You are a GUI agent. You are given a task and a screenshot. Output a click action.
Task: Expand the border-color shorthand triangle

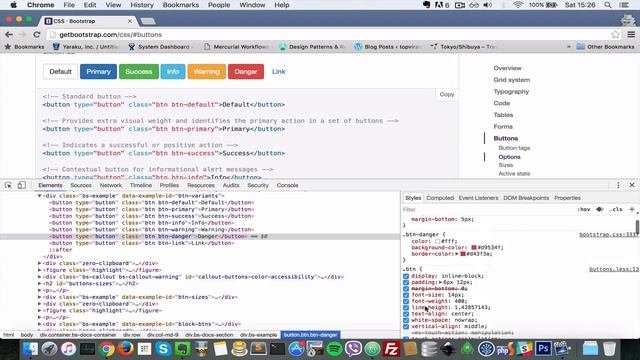coord(457,254)
